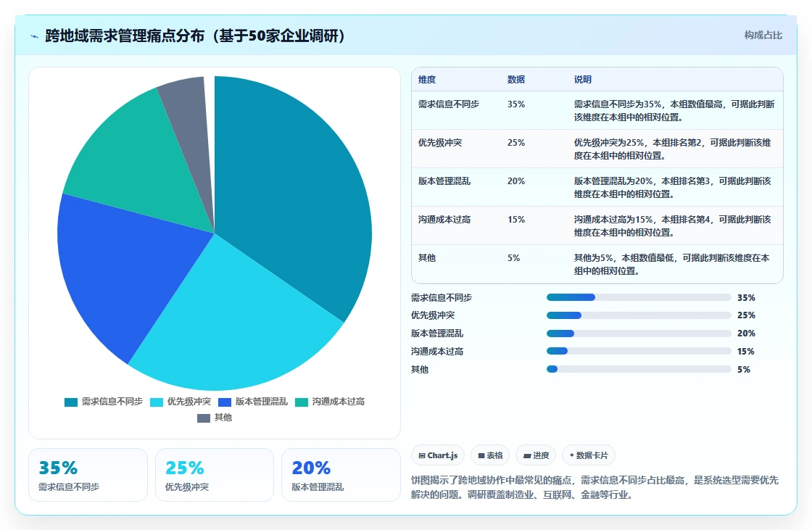Image resolution: width=812 pixels, height=530 pixels.
Task: Click table value 20%
Action: [516, 181]
